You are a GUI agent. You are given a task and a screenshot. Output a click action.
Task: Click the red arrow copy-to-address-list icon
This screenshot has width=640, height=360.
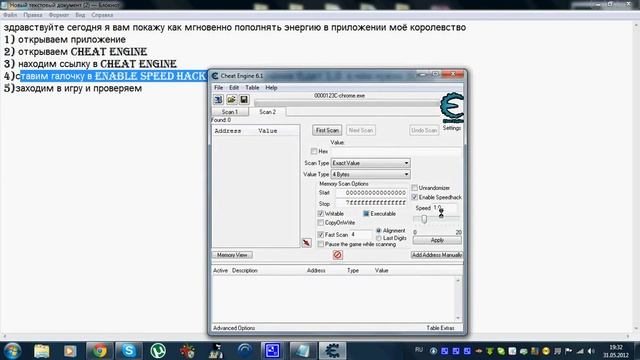coord(307,243)
